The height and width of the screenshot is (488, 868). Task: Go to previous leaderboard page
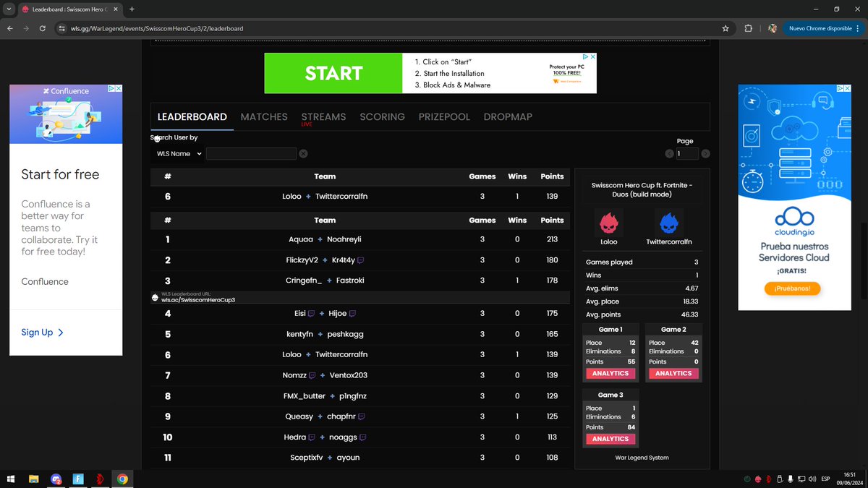tap(669, 153)
